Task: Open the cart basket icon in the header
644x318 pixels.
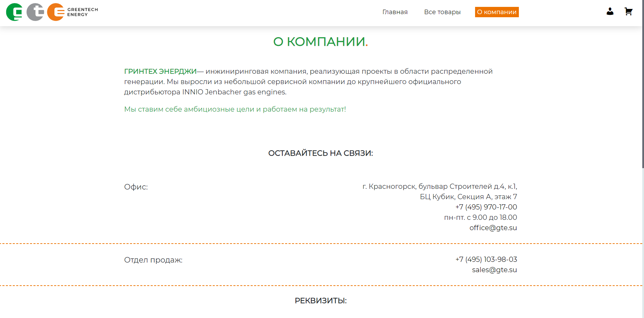Action: pyautogui.click(x=628, y=11)
